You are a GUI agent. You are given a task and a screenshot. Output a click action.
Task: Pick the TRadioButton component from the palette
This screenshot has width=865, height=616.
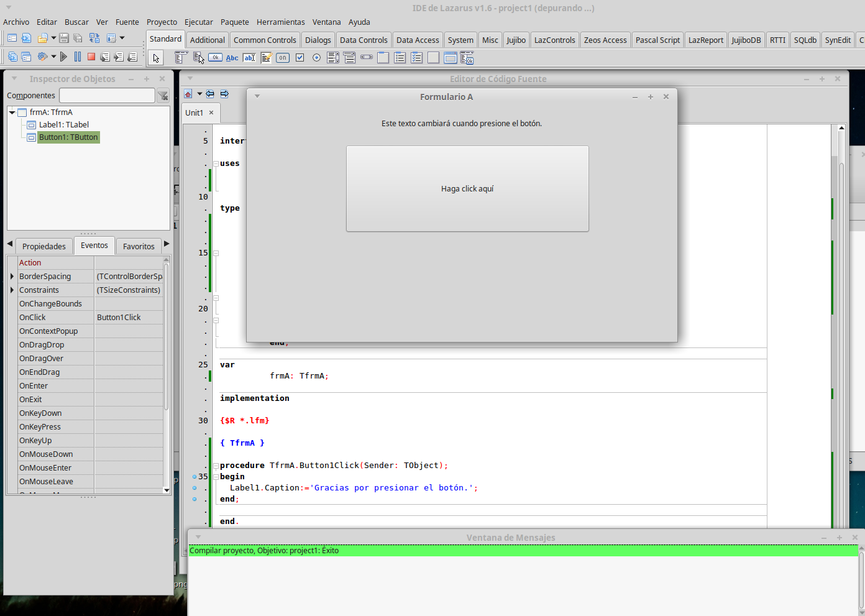click(316, 57)
